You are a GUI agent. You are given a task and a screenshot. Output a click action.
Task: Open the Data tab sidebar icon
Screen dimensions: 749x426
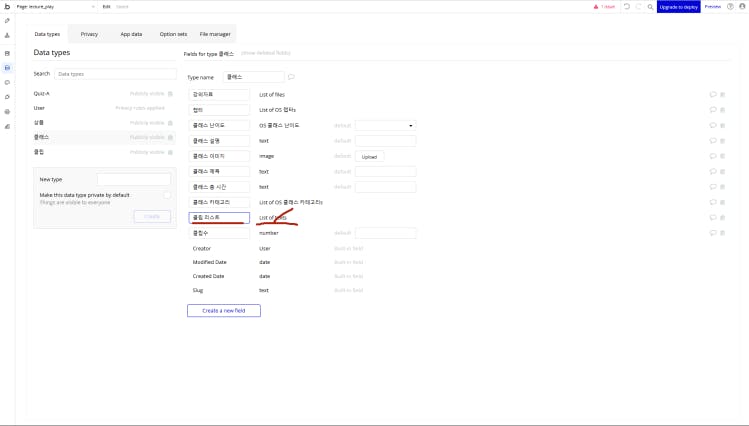click(x=7, y=68)
